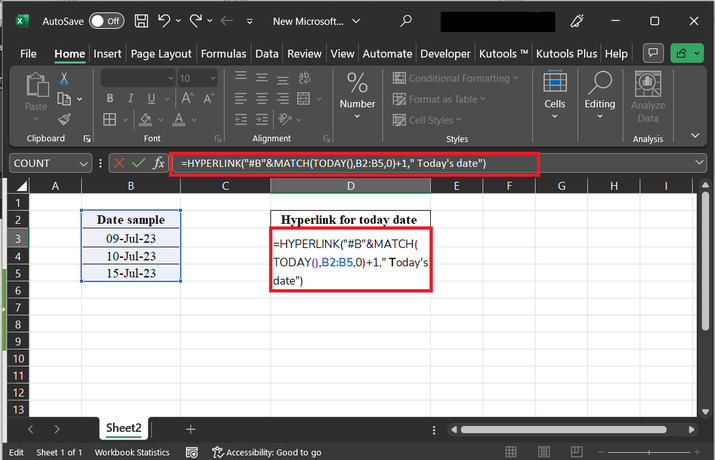The height and width of the screenshot is (460, 715).
Task: Cancel formula entry with the X icon
Action: pyautogui.click(x=120, y=163)
